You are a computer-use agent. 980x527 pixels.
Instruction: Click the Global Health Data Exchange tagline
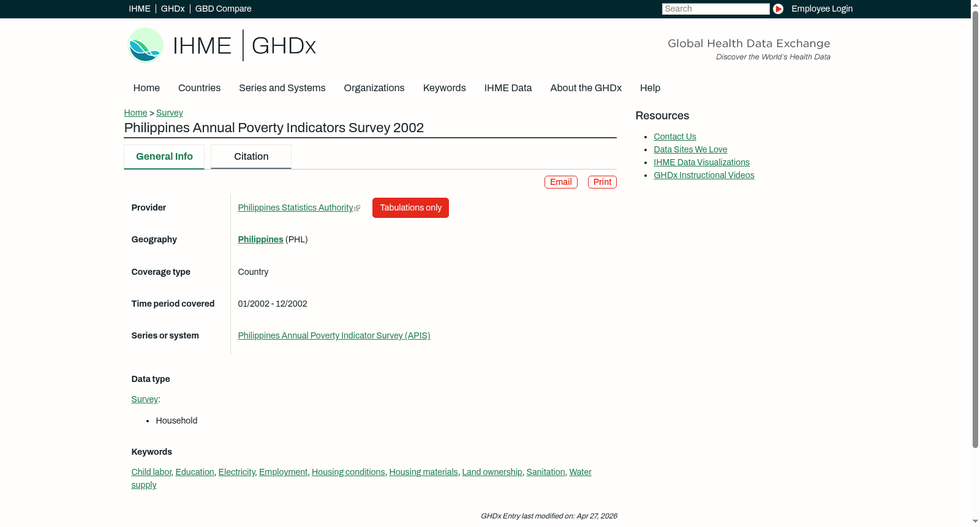[x=748, y=43]
